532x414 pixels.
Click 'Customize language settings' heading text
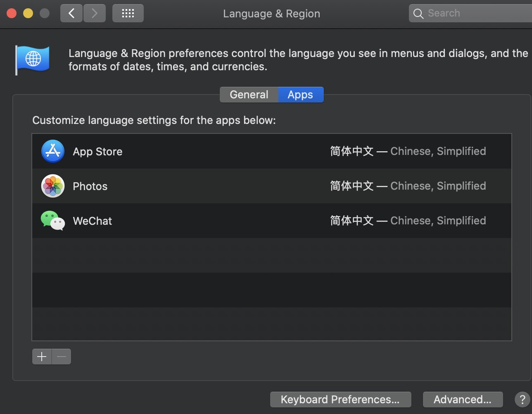point(154,120)
